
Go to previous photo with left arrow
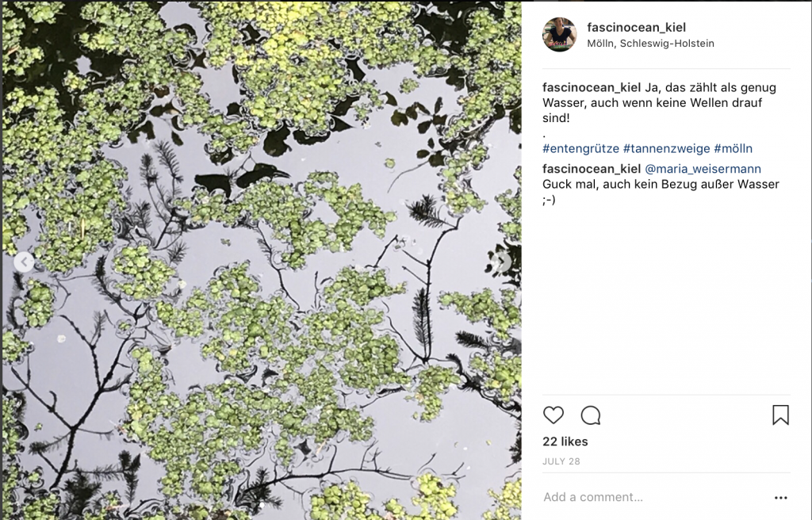coord(24,262)
